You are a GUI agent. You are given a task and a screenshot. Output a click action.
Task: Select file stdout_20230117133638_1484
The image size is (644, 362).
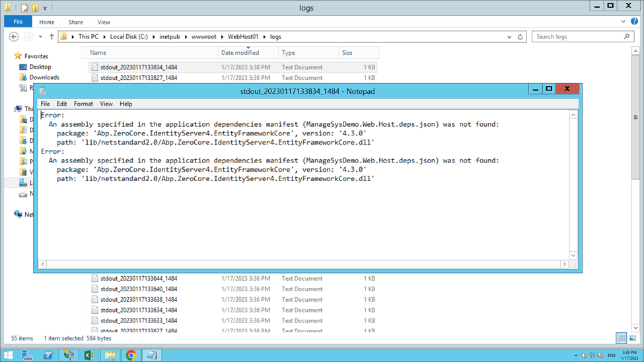click(233, 299)
